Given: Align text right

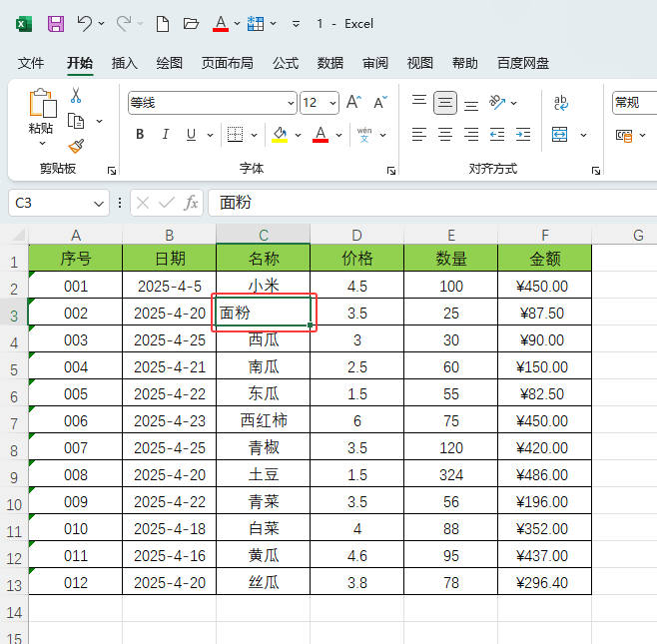Looking at the screenshot, I should coord(471,135).
